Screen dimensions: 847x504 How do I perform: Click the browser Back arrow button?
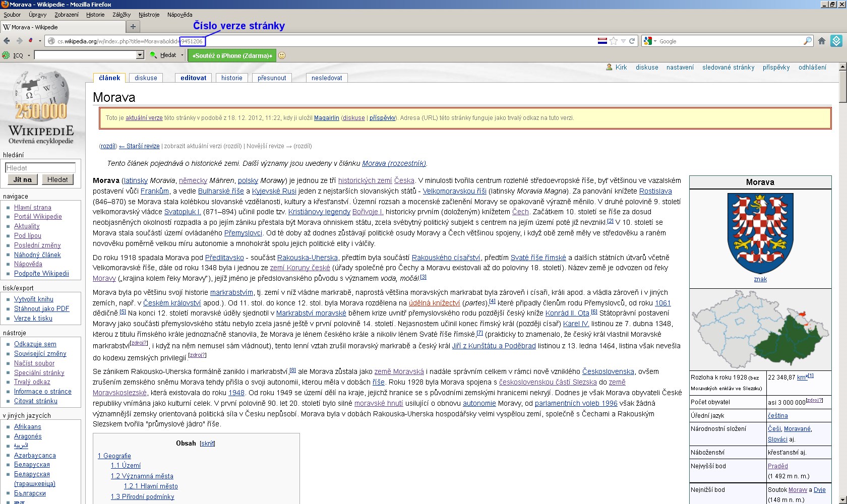(7, 41)
